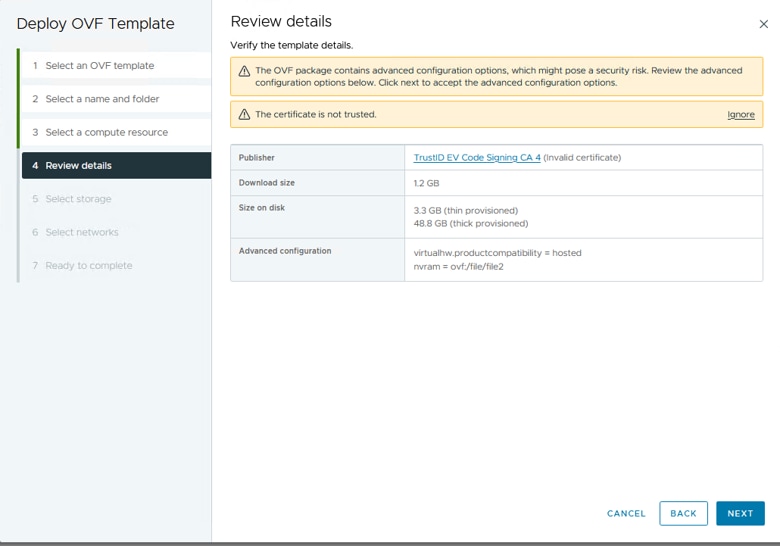Click the NEXT button

pos(740,513)
